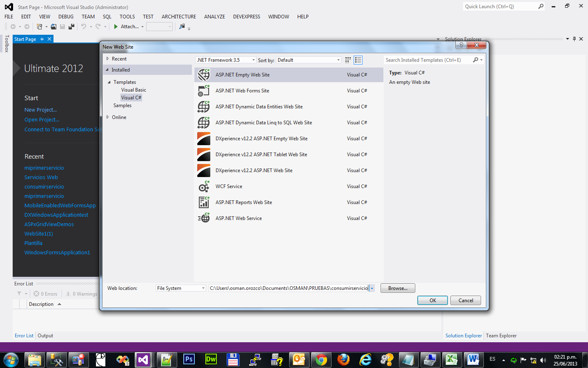588x368 pixels.
Task: Open Dreamweaver from the taskbar
Action: click(x=211, y=359)
